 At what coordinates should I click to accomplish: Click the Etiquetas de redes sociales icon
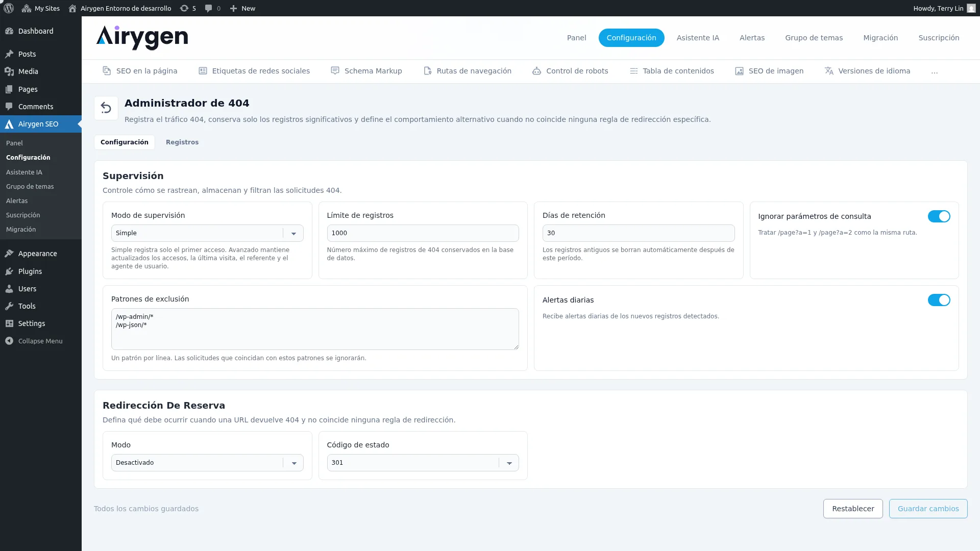click(x=203, y=71)
